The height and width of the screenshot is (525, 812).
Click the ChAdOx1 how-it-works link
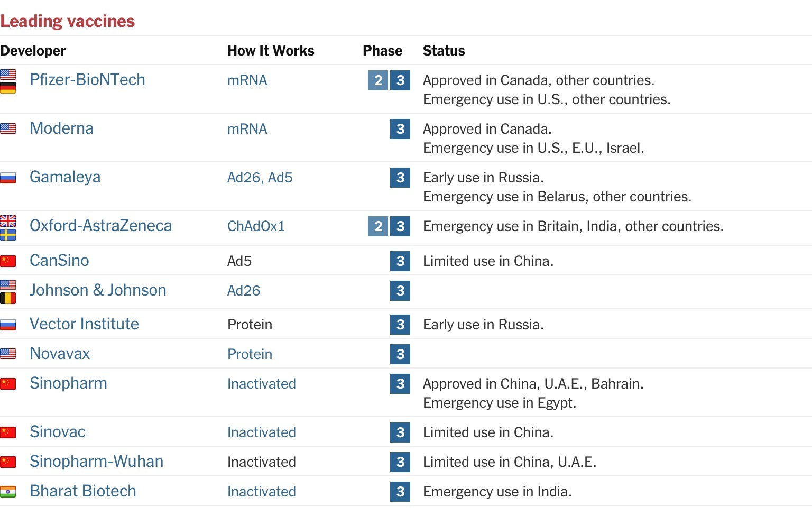click(x=256, y=226)
